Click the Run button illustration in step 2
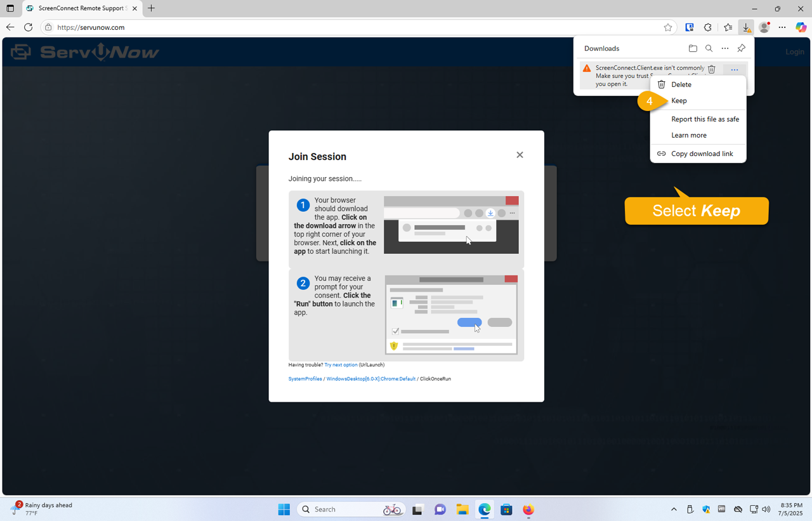This screenshot has height=521, width=812. (469, 322)
